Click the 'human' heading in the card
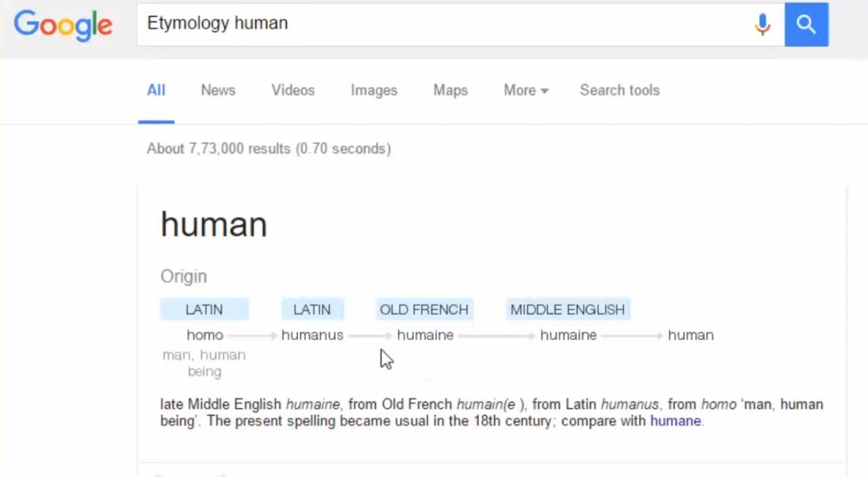Screen dimensions: 868x477 pyautogui.click(x=214, y=225)
